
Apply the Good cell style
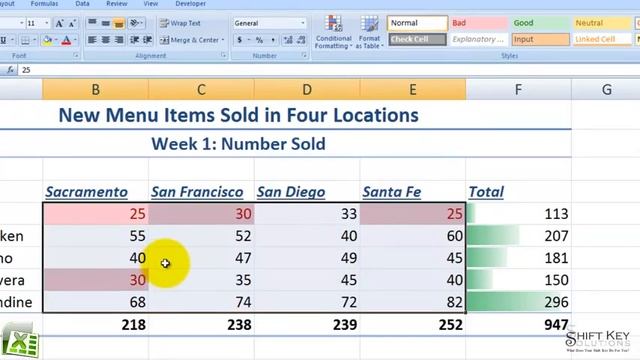(540, 23)
